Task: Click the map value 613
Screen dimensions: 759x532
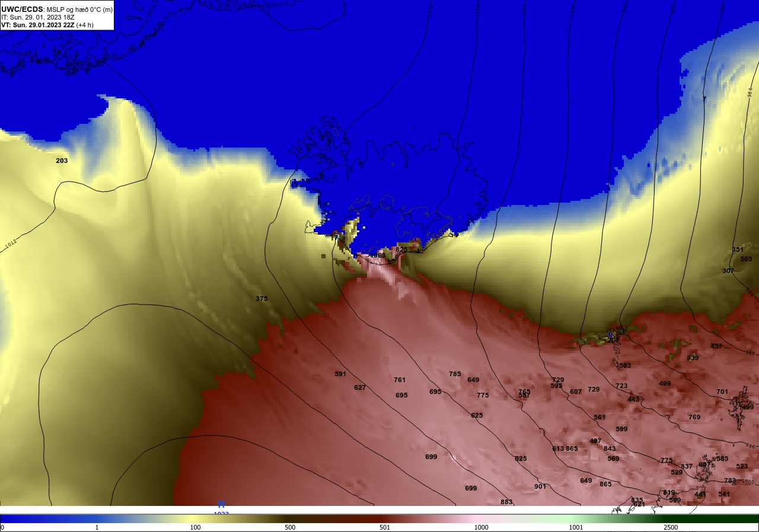Action: (x=558, y=448)
